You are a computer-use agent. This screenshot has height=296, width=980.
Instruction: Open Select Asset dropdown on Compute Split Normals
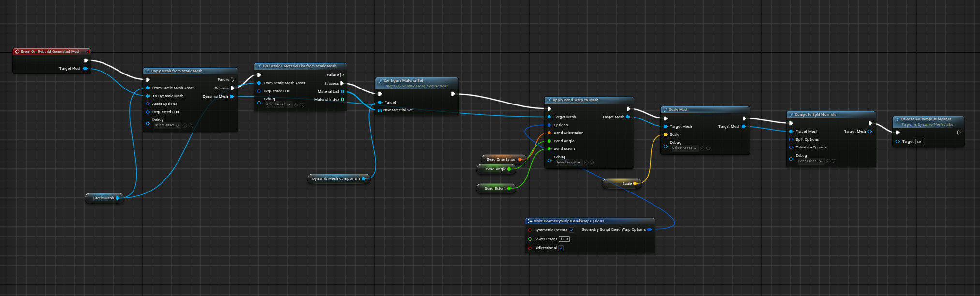point(810,161)
